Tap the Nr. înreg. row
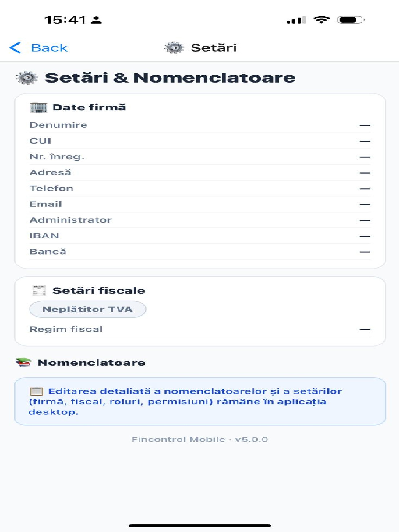Viewport: 399px width, 532px height. 200,157
